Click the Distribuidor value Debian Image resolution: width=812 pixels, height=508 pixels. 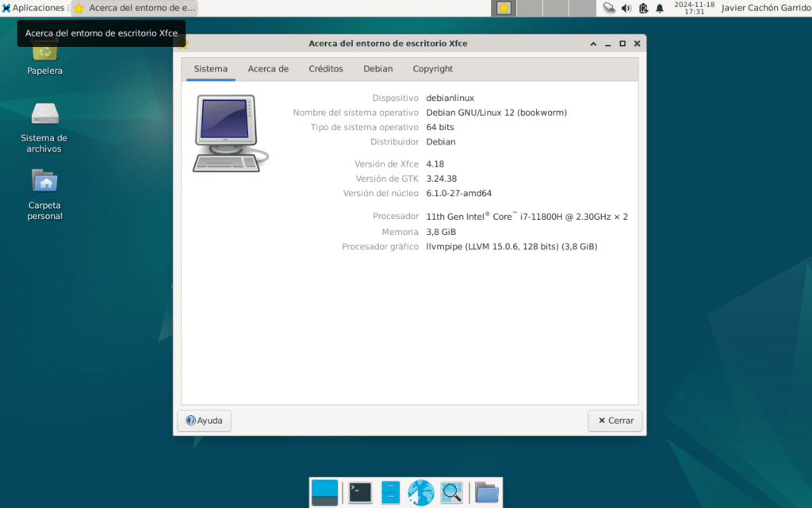click(441, 141)
